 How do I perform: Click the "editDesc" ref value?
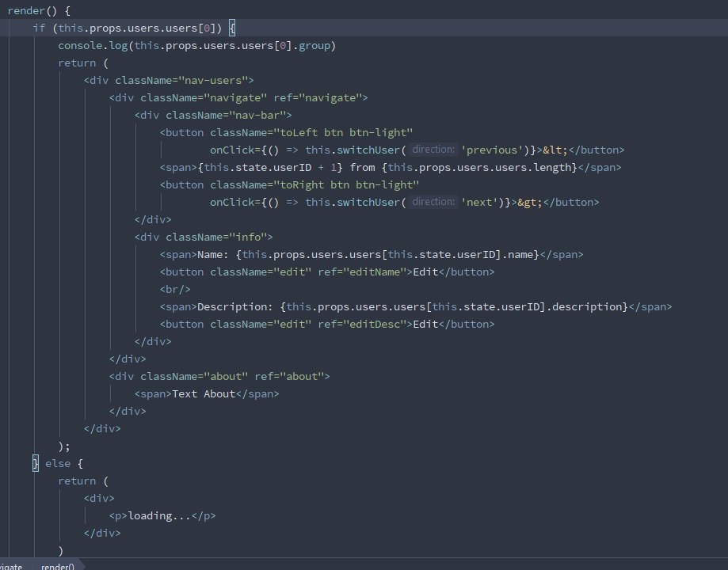[x=375, y=324]
